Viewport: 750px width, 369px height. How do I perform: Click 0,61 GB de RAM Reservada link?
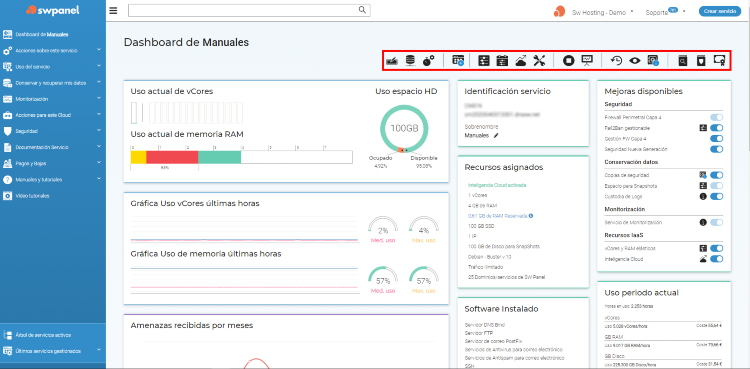pos(497,216)
